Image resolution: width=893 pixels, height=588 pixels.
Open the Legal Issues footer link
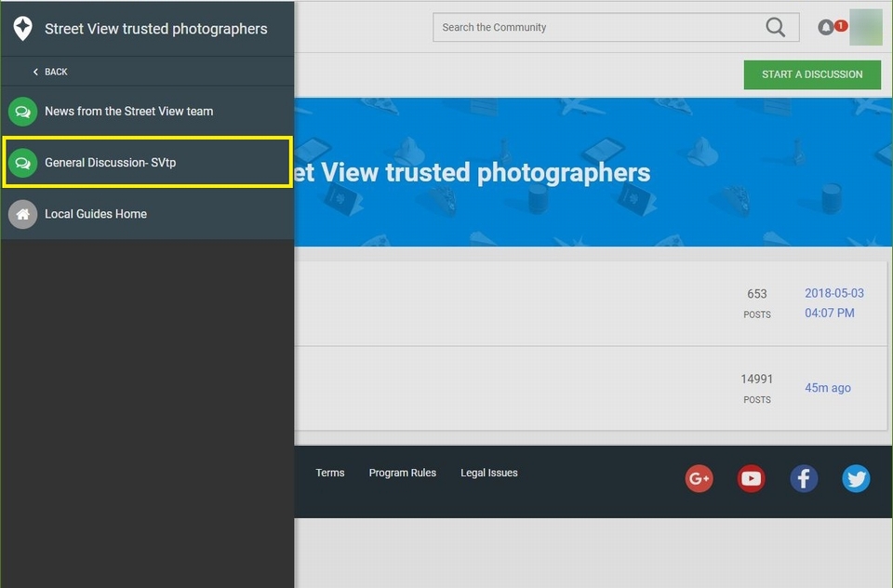488,473
